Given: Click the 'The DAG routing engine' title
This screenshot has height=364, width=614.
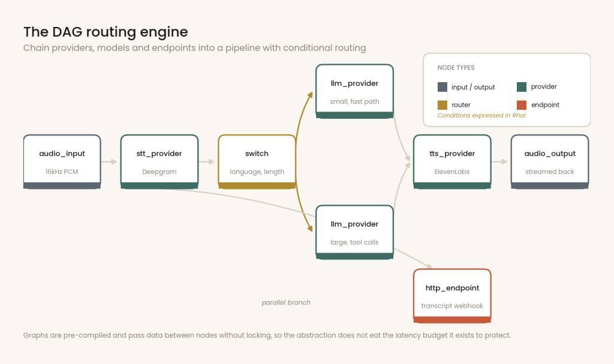Looking at the screenshot, I should coord(106,32).
